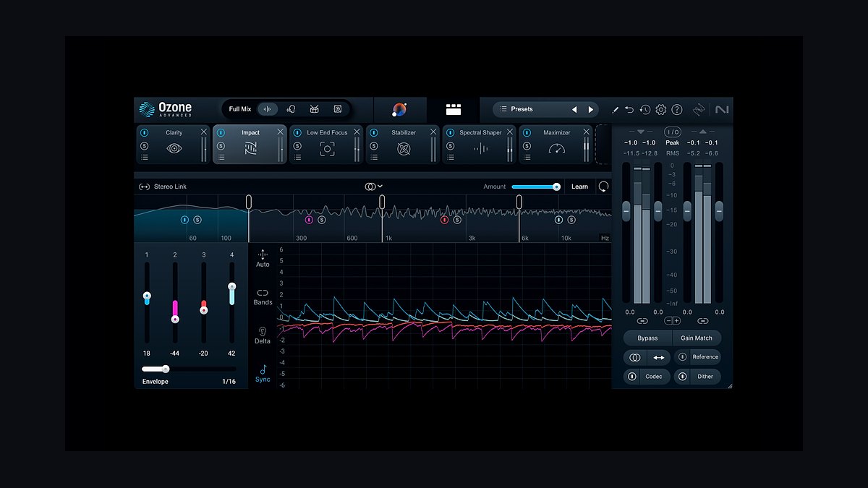Image resolution: width=868 pixels, height=488 pixels.
Task: Toggle Sync tempo mode
Action: coord(263,374)
